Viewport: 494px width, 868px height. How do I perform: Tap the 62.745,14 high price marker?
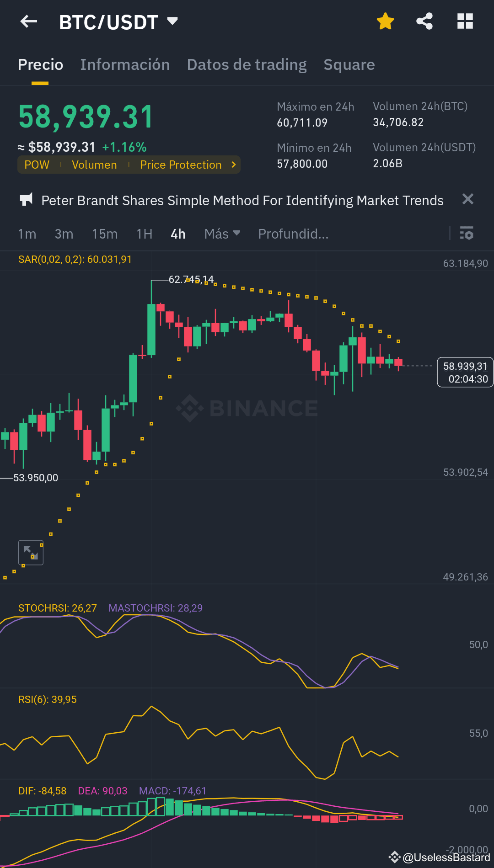(191, 279)
